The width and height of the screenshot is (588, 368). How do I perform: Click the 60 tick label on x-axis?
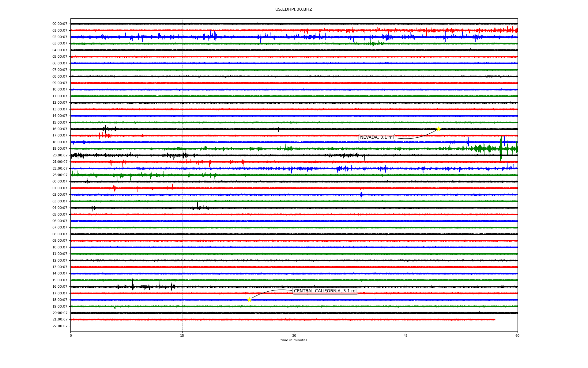[517, 335]
